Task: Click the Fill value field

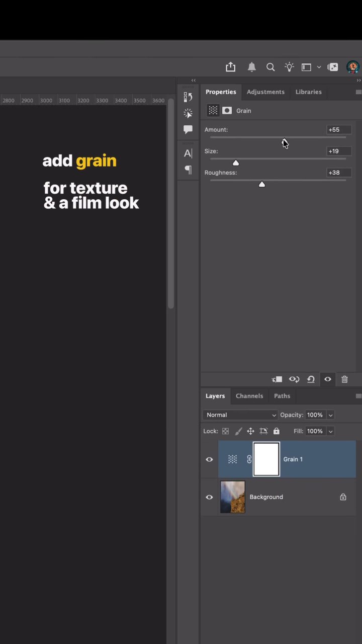Action: point(315,431)
